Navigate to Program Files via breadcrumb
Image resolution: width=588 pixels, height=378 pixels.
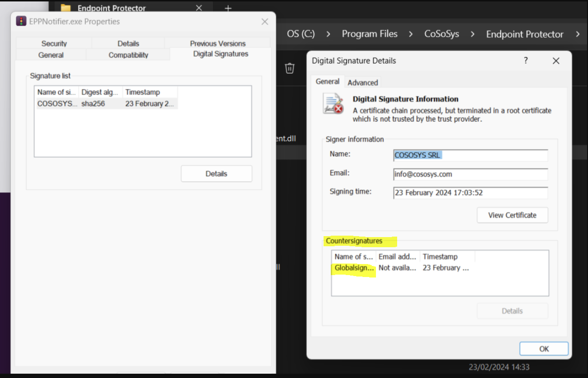[x=369, y=34]
